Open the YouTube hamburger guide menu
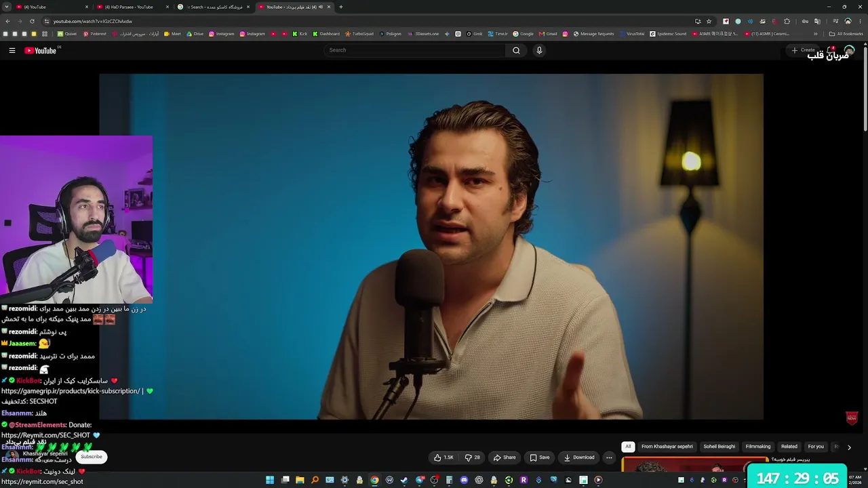 point(12,50)
